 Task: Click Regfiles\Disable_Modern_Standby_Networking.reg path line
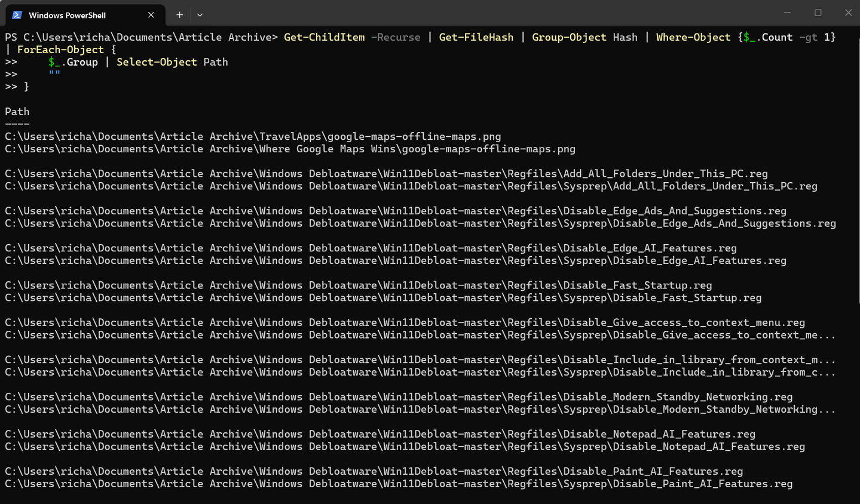tap(399, 397)
